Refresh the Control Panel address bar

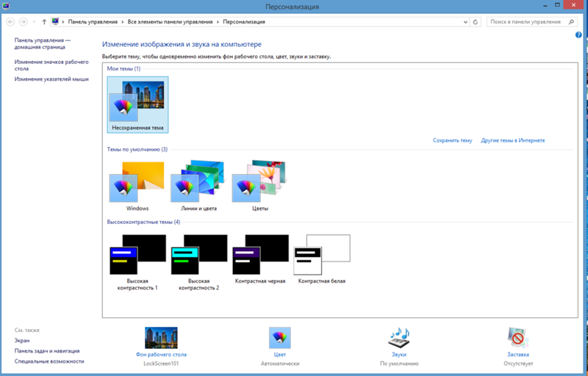coord(476,22)
